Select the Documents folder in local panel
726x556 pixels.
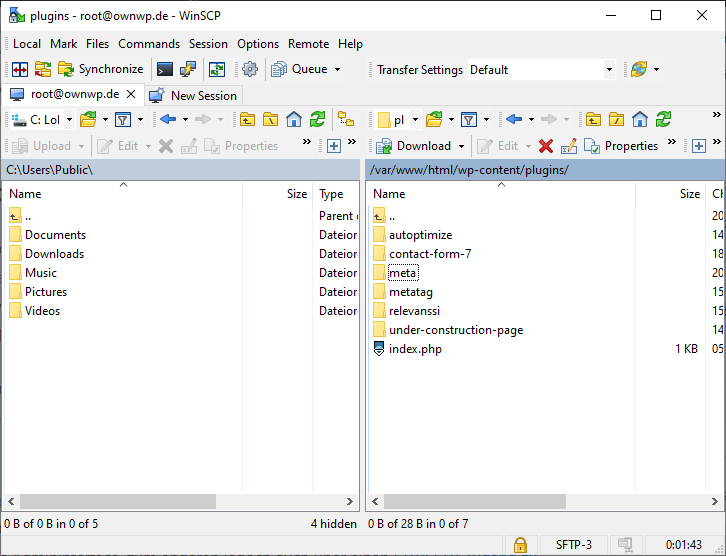click(55, 235)
